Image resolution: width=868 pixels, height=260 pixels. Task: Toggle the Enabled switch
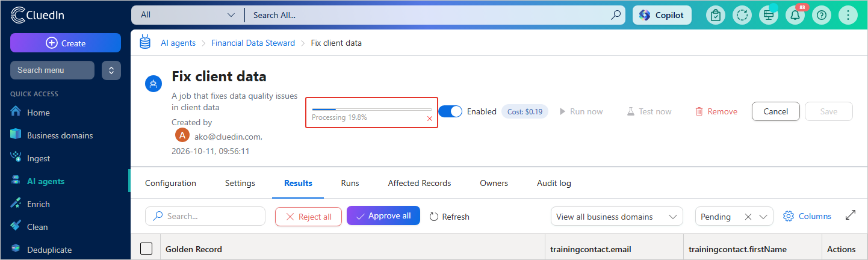point(450,111)
